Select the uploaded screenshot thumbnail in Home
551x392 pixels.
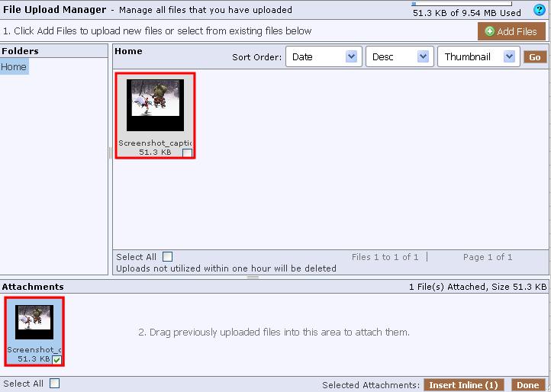click(x=155, y=105)
